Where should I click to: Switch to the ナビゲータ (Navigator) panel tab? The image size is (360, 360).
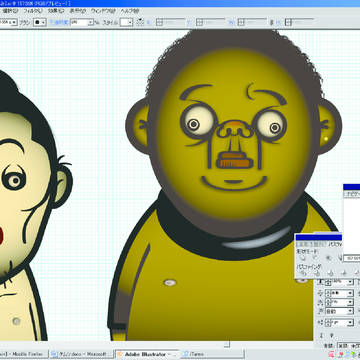point(353,194)
